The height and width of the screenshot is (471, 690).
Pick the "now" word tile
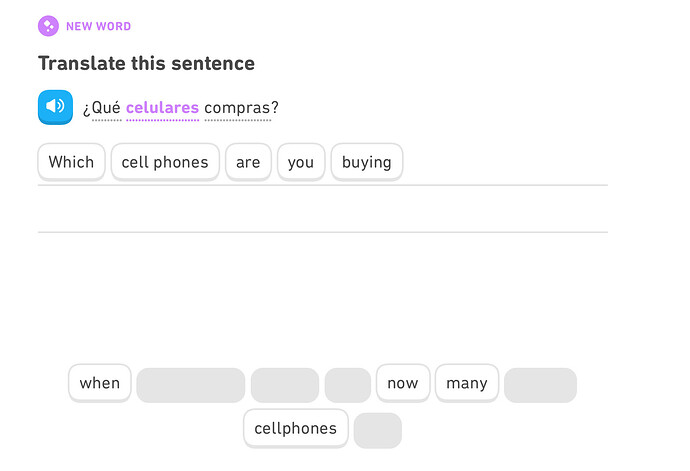[403, 383]
